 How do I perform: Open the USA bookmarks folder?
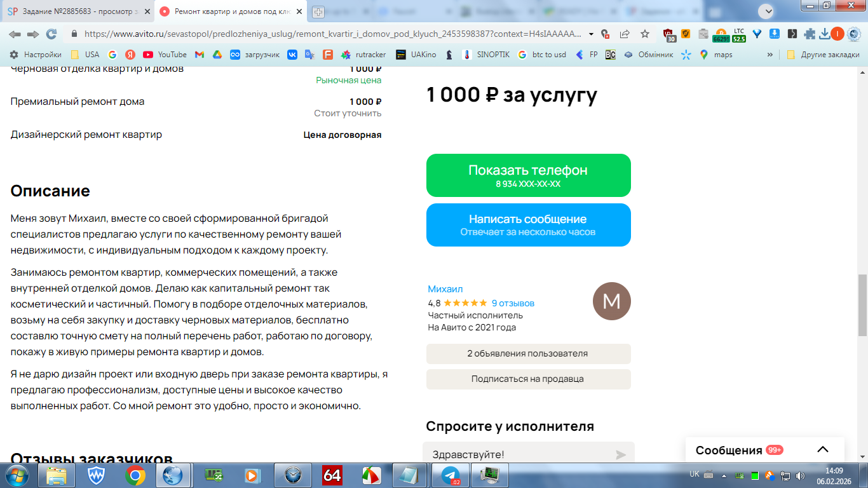(x=85, y=55)
